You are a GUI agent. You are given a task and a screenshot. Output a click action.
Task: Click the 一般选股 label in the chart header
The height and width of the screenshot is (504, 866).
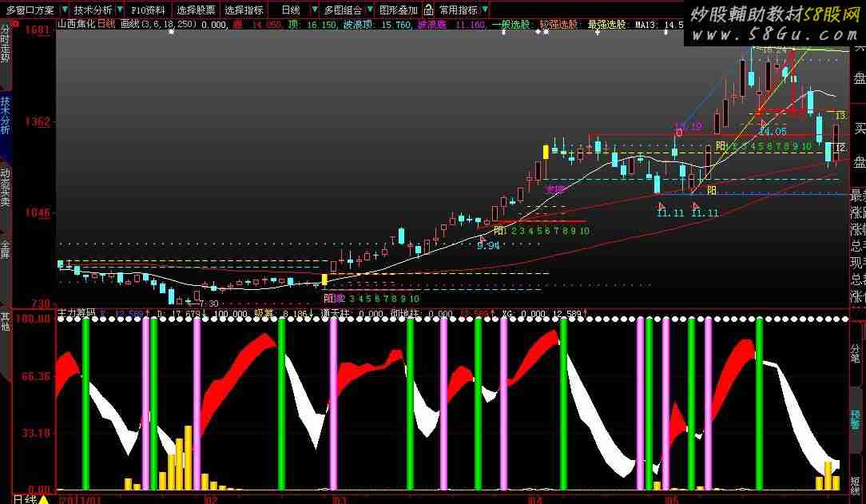[510, 24]
